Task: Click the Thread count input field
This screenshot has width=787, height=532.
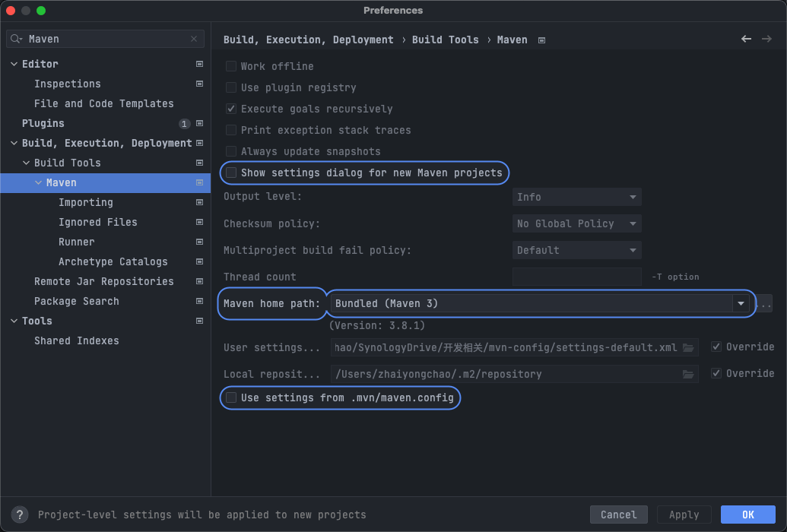Action: 576,277
